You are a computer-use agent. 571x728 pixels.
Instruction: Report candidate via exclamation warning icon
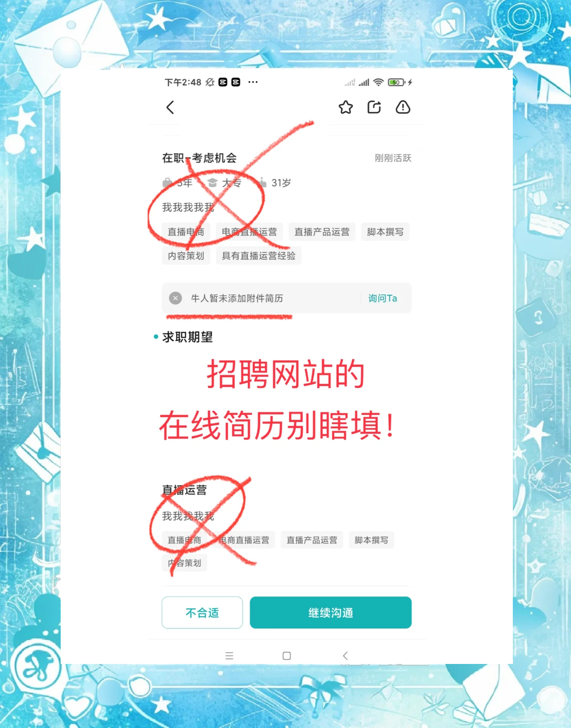click(x=403, y=108)
